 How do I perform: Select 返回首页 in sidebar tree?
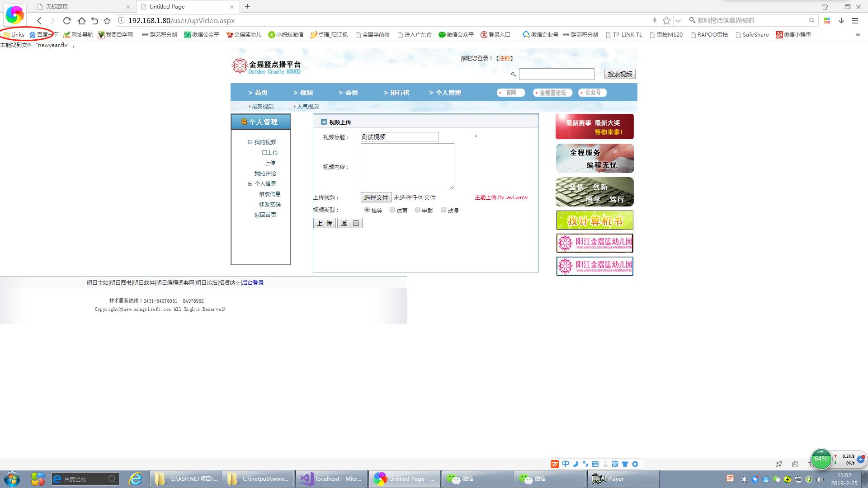pos(265,215)
